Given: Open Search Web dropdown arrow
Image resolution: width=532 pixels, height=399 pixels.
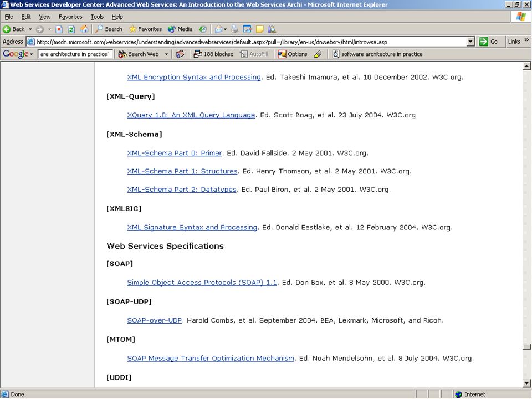Looking at the screenshot, I should [166, 54].
